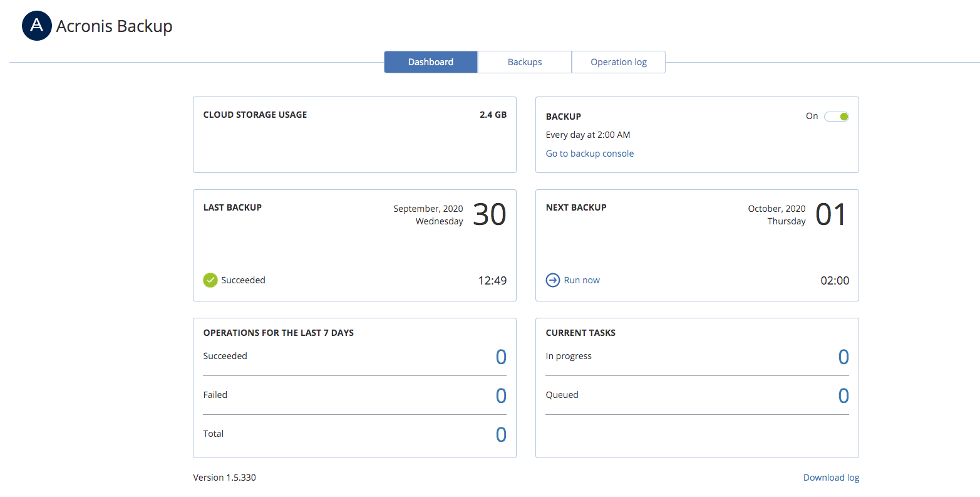The width and height of the screenshot is (980, 497).
Task: Click the Next Backup heading
Action: (x=576, y=207)
